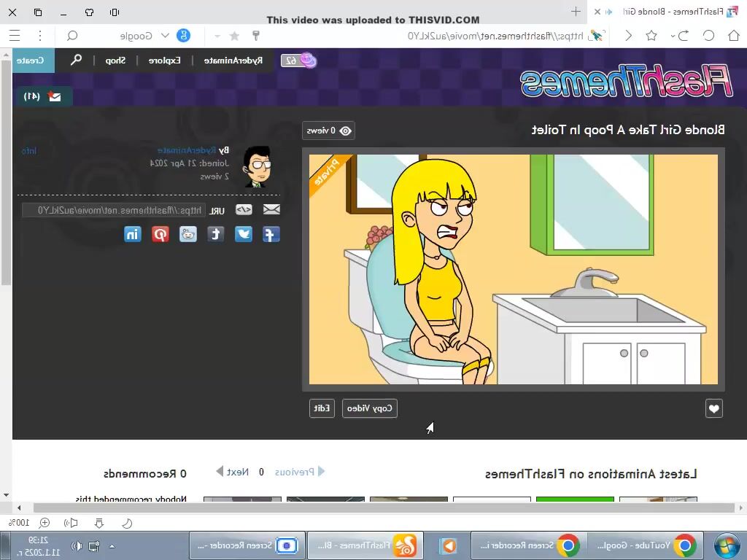This screenshot has width=747, height=560.
Task: Go forward with the browser arrow button
Action: click(628, 36)
